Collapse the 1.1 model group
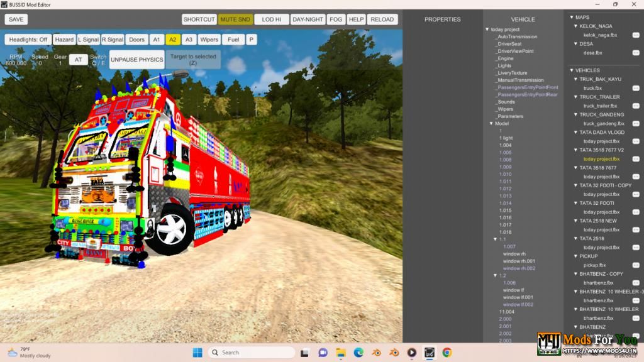 496,239
